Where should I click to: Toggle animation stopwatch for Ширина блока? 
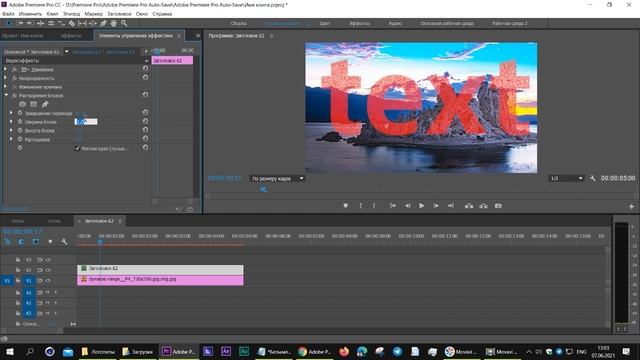[x=20, y=122]
